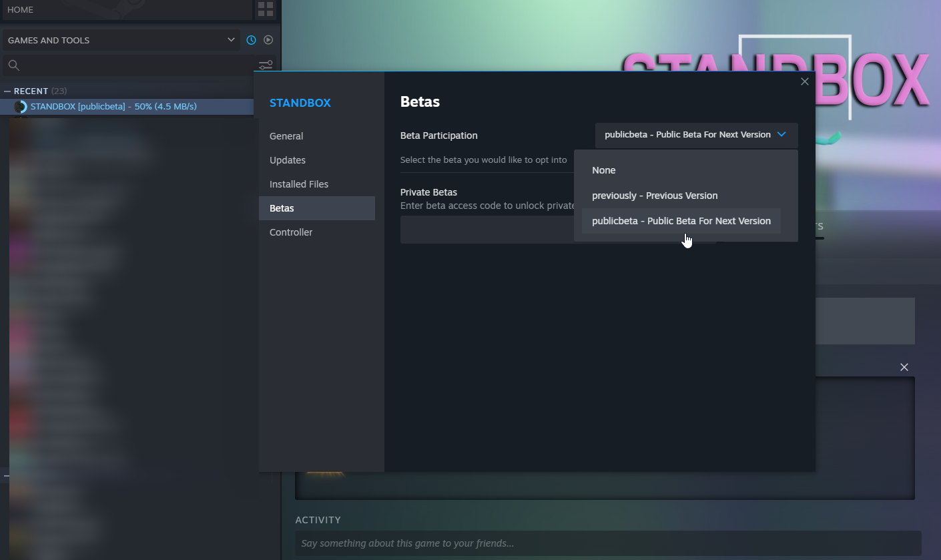Select the recent playtime clock icon
The image size is (941, 560).
coord(251,39)
